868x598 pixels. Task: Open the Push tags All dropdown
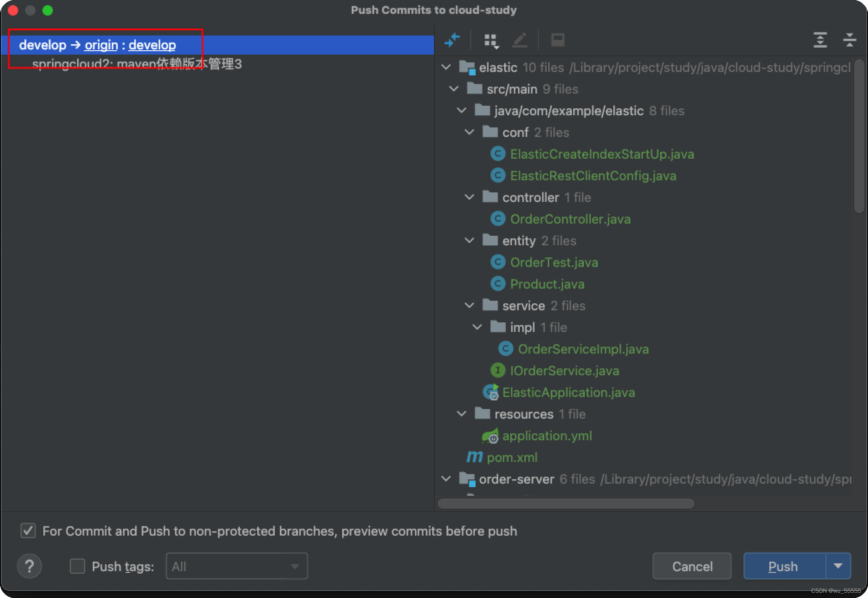coord(236,566)
